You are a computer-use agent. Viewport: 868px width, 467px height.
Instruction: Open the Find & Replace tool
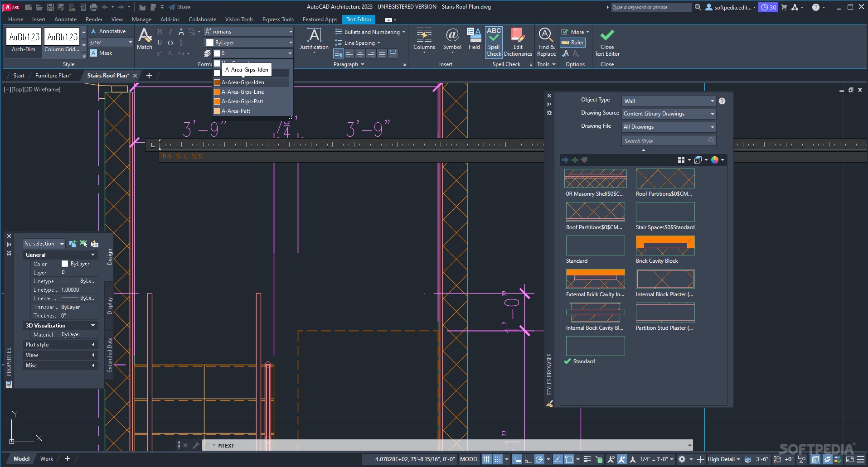pyautogui.click(x=546, y=42)
